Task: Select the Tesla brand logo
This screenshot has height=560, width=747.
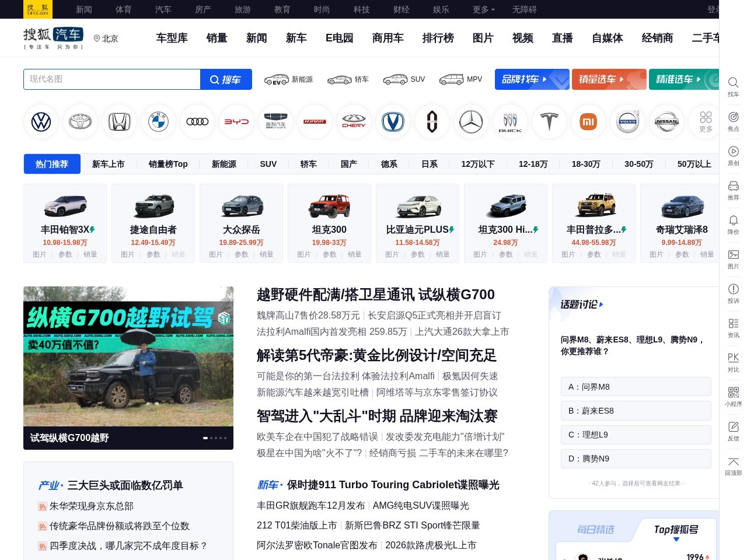Action: pos(549,122)
